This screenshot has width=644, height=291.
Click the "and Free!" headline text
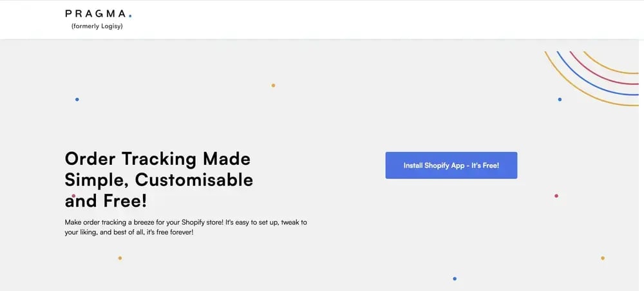pyautogui.click(x=106, y=201)
